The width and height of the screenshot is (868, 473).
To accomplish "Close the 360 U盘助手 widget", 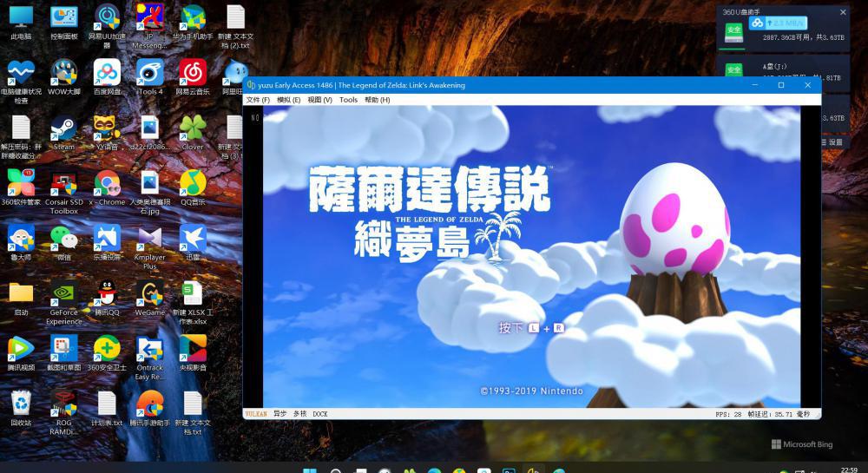I will click(x=843, y=12).
